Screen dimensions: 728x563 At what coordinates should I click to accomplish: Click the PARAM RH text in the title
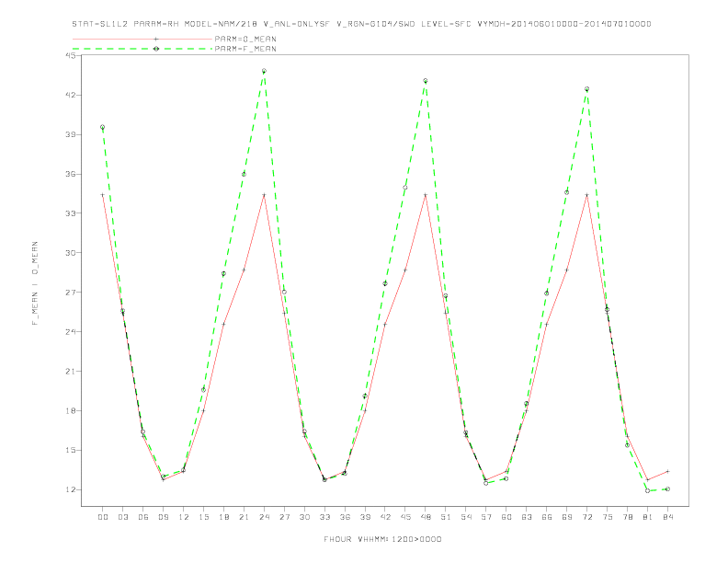[x=156, y=24]
